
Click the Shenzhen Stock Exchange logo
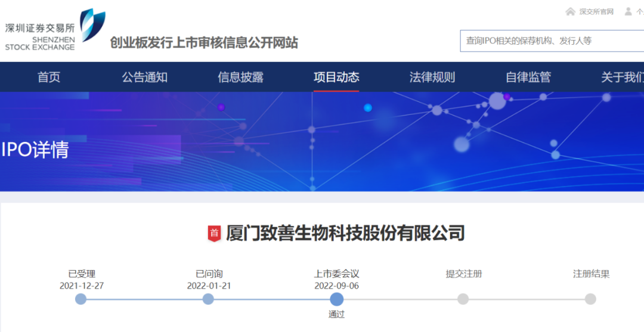tap(55, 30)
